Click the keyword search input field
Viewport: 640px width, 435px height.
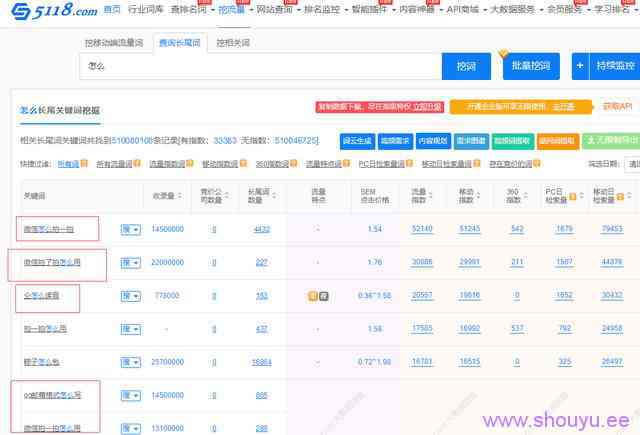tap(261, 66)
